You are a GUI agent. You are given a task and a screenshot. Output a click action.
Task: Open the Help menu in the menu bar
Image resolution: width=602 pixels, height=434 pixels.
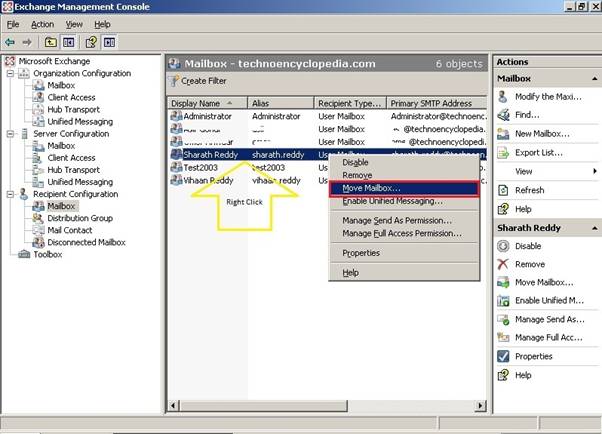103,25
